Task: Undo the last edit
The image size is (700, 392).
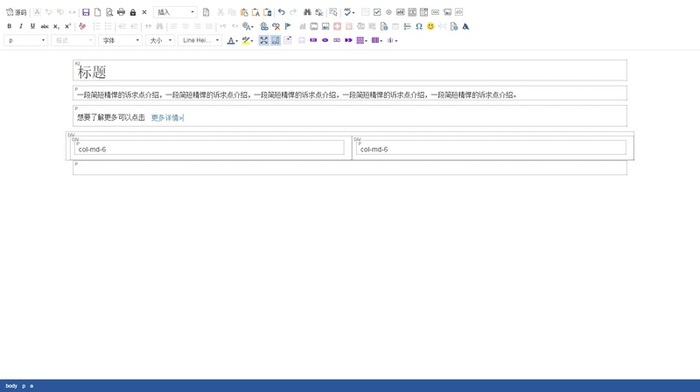Action: pos(281,12)
